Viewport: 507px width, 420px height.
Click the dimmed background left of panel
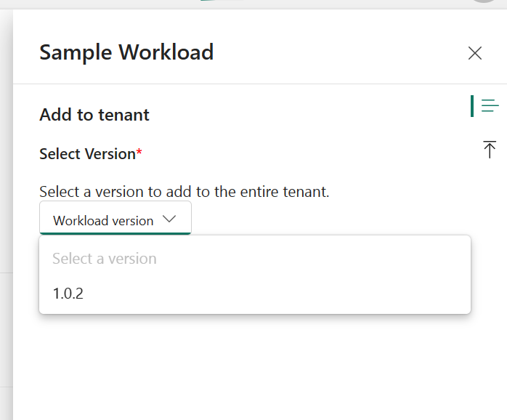(x=6, y=218)
